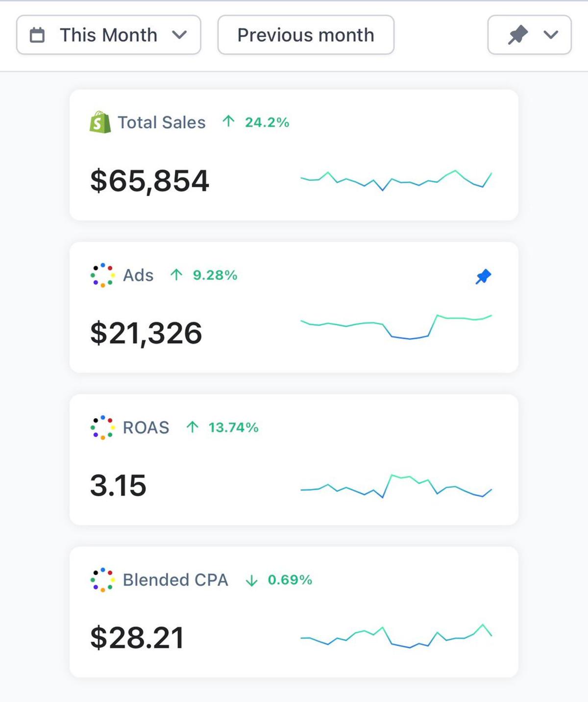Click the gray pin icon in header
Image resolution: width=588 pixels, height=702 pixels.
pyautogui.click(x=517, y=35)
